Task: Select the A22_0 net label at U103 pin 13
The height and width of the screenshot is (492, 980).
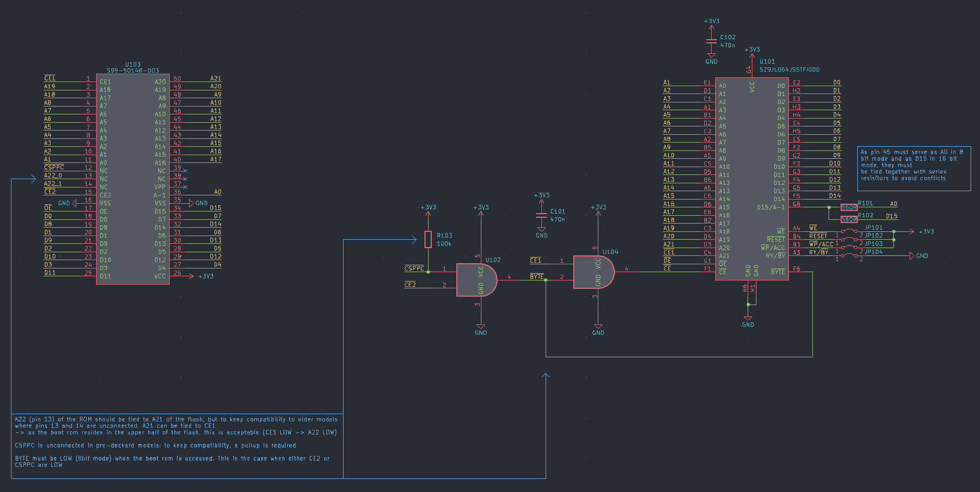Action: [53, 175]
